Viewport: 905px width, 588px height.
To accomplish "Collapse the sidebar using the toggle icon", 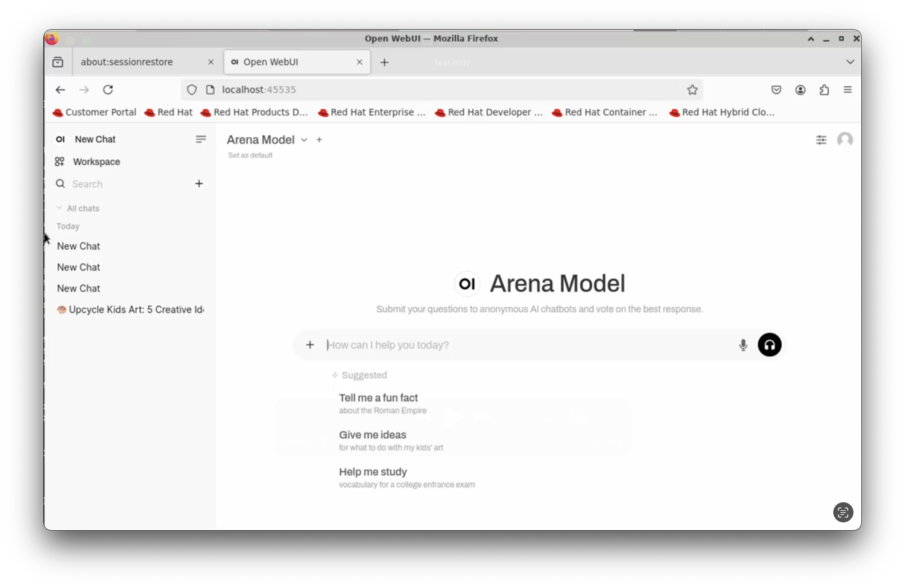I will pyautogui.click(x=201, y=139).
